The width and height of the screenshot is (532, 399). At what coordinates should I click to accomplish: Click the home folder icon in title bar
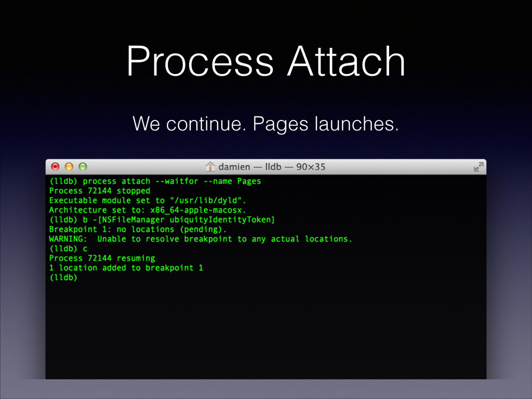pos(210,167)
